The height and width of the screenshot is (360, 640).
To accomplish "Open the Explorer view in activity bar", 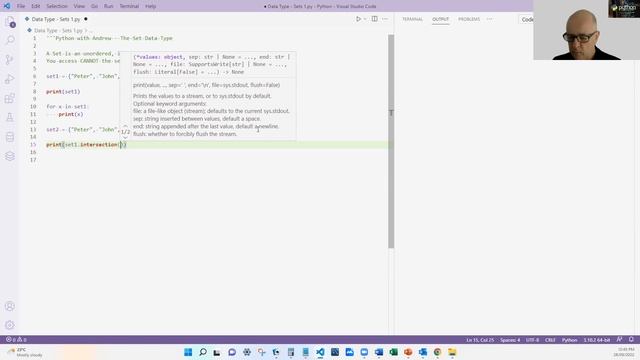I will [x=10, y=22].
